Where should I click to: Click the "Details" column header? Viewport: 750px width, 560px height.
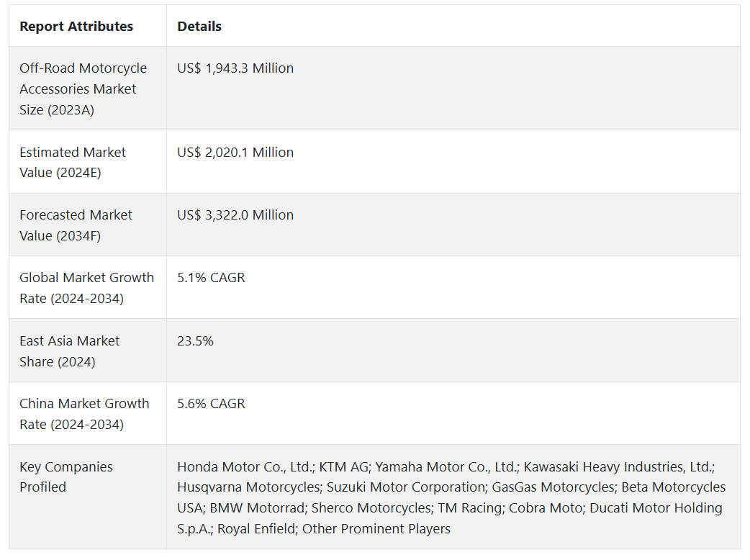(x=199, y=27)
